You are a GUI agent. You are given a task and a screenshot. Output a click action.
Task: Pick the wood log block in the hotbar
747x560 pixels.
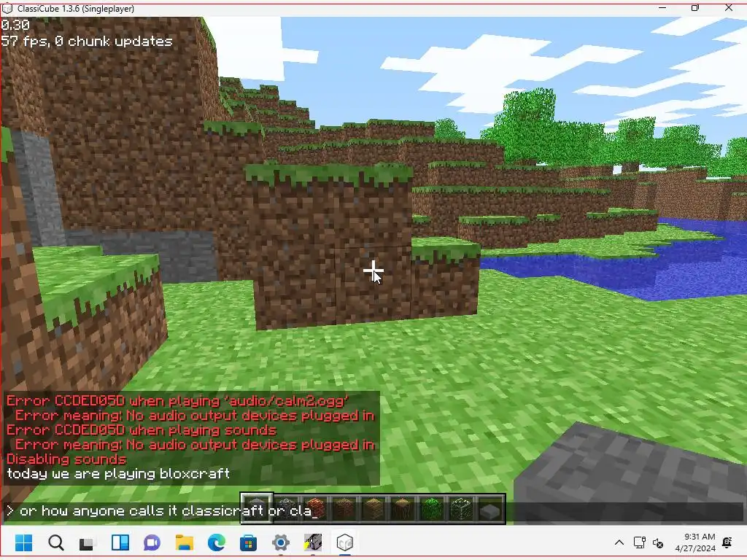click(402, 508)
